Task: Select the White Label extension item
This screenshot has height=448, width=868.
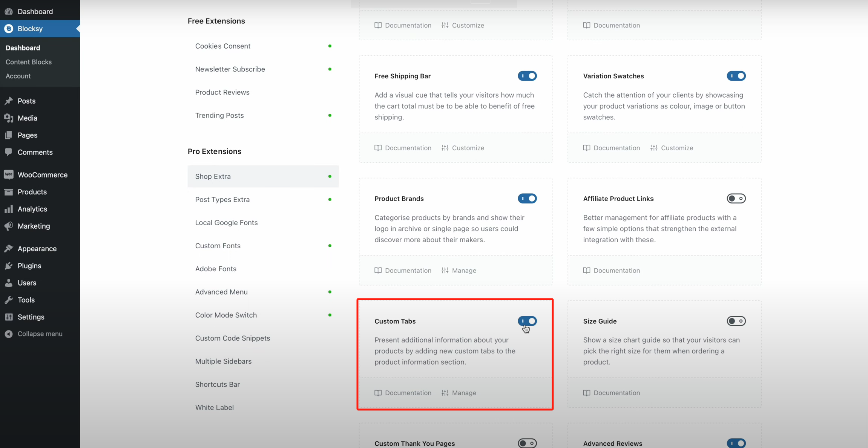Action: tap(214, 407)
